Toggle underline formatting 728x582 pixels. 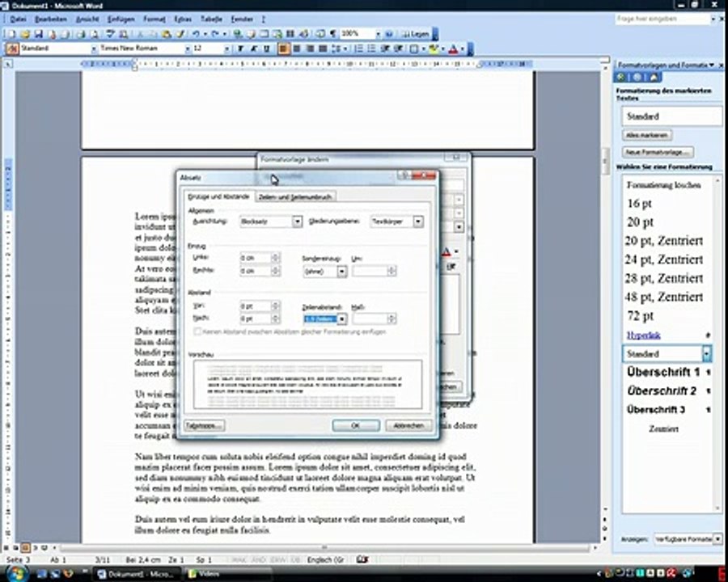click(x=266, y=48)
